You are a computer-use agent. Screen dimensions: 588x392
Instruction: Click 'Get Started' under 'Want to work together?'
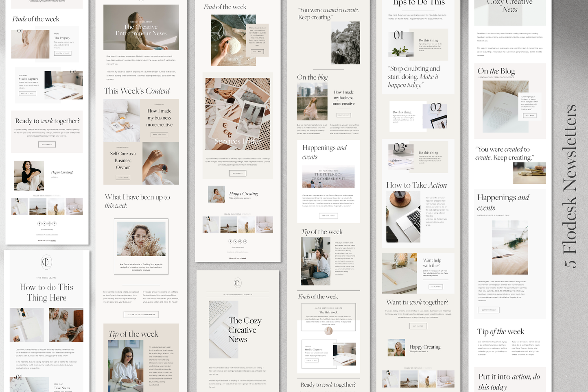418,326
